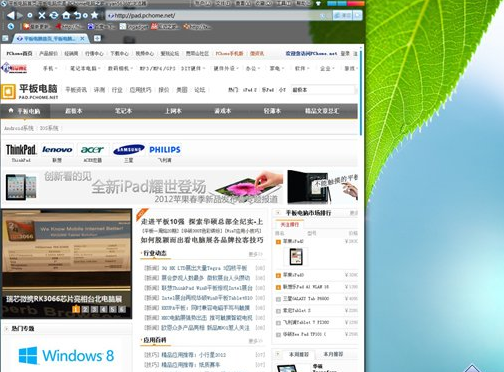Open the 评测 sub-navigation link
The width and height of the screenshot is (504, 372).
(x=99, y=90)
